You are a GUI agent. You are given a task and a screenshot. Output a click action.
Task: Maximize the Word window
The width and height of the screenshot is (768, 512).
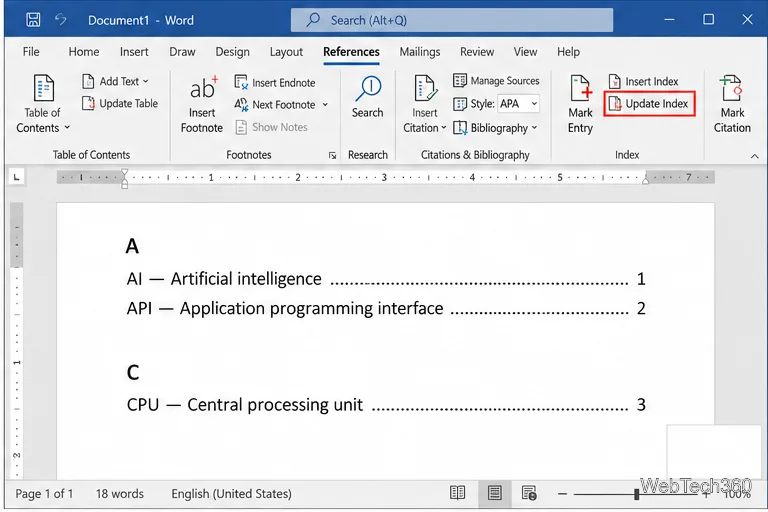click(x=708, y=20)
